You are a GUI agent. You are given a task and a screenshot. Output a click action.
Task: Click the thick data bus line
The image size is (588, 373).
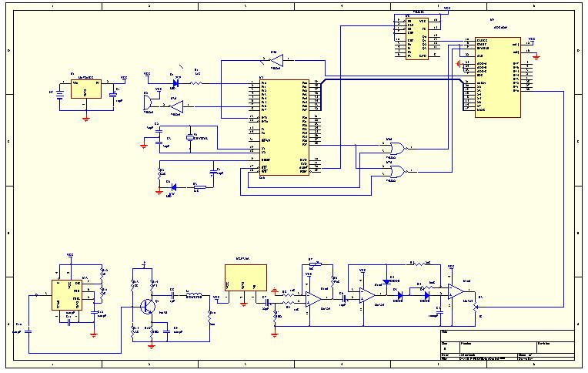392,79
